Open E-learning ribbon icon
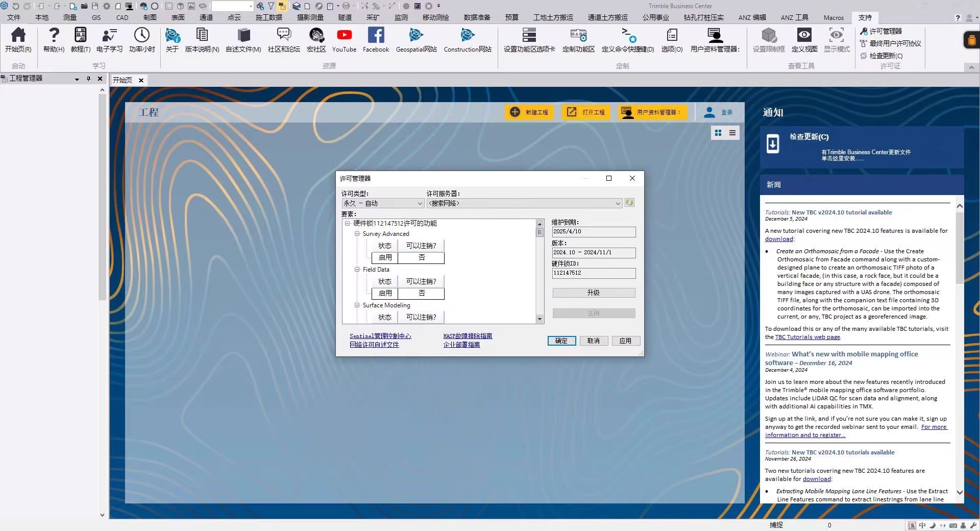The image size is (980, 531). [109, 39]
